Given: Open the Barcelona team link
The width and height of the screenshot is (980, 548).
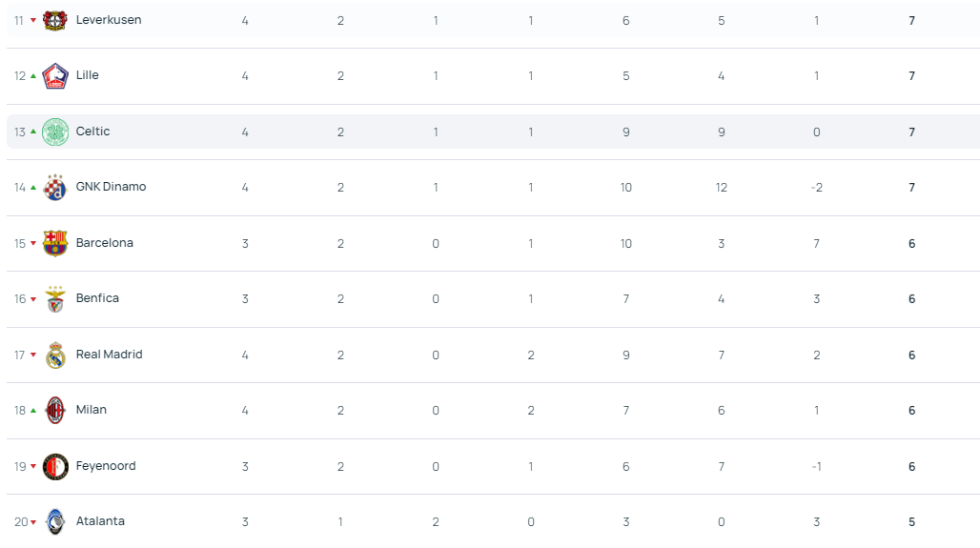Looking at the screenshot, I should [x=104, y=242].
